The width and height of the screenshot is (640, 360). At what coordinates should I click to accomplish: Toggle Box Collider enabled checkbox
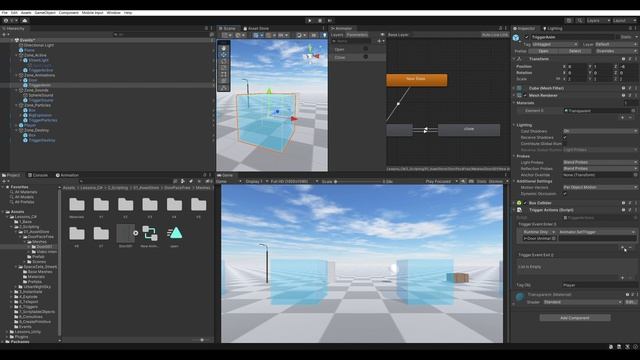525,203
